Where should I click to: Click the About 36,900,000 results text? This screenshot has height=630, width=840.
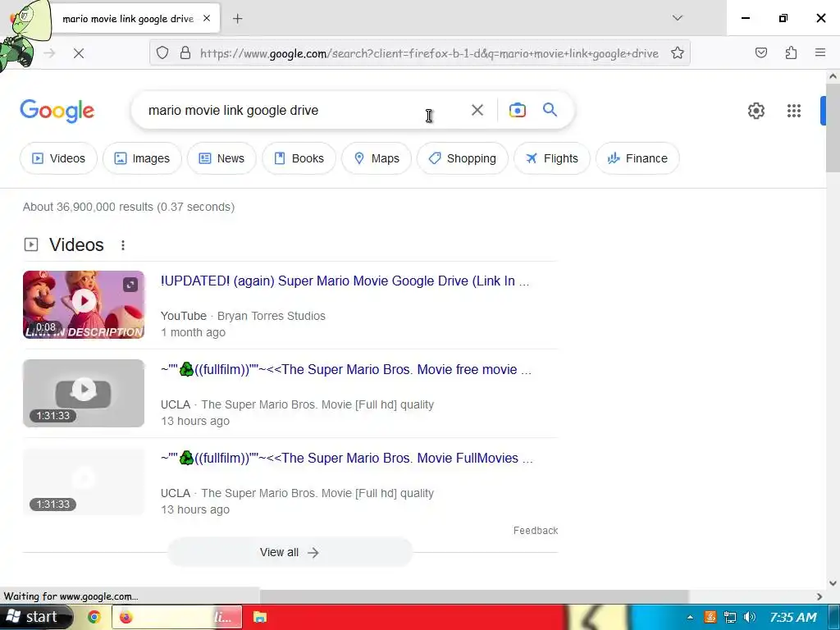(x=129, y=207)
